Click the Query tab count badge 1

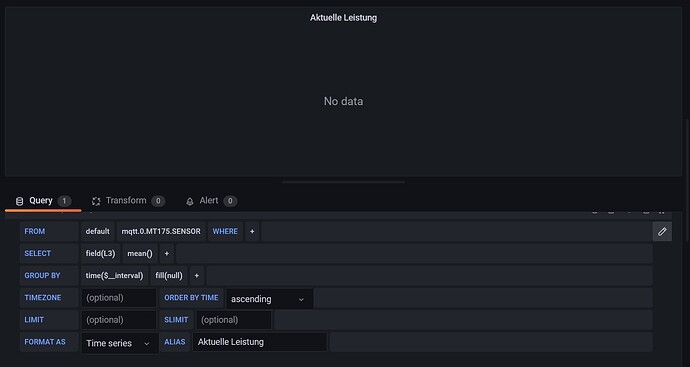[x=64, y=201]
